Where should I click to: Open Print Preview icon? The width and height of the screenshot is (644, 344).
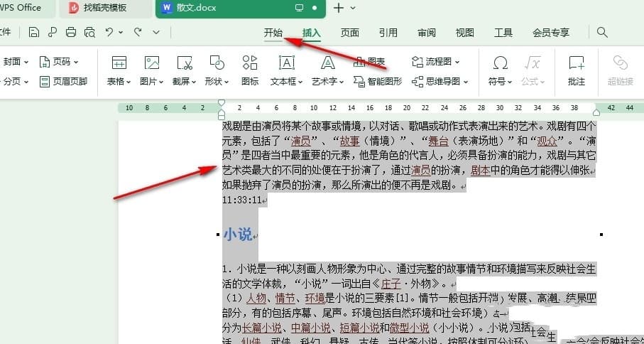pos(89,32)
